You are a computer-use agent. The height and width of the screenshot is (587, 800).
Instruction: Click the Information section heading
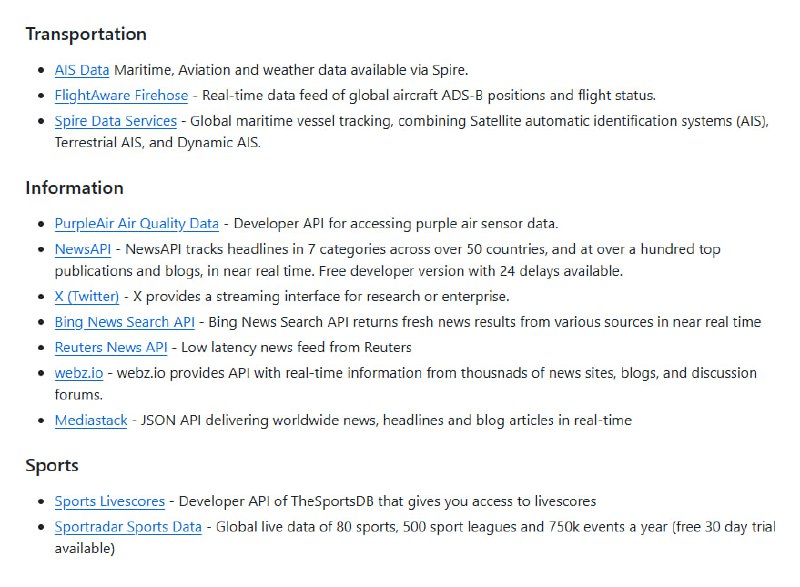pos(74,188)
